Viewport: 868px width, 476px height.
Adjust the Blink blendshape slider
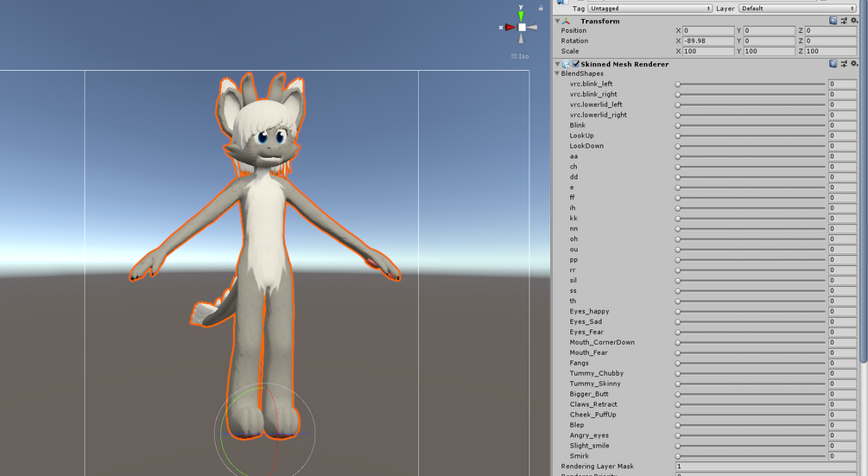coord(750,125)
